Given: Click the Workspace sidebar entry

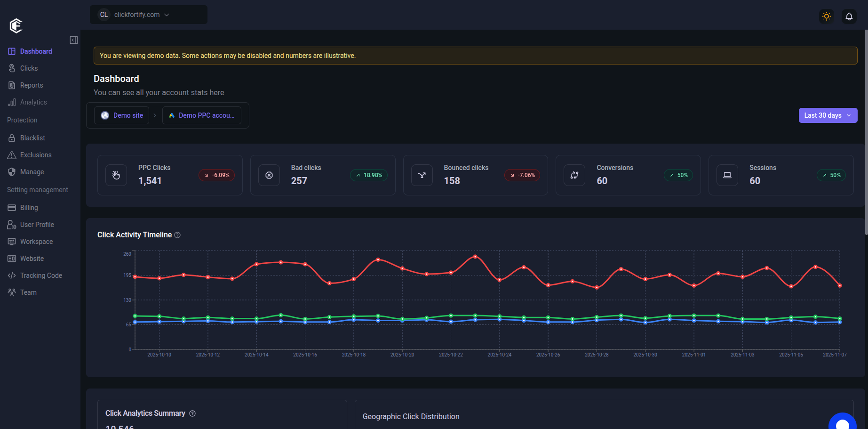Looking at the screenshot, I should pyautogui.click(x=36, y=241).
